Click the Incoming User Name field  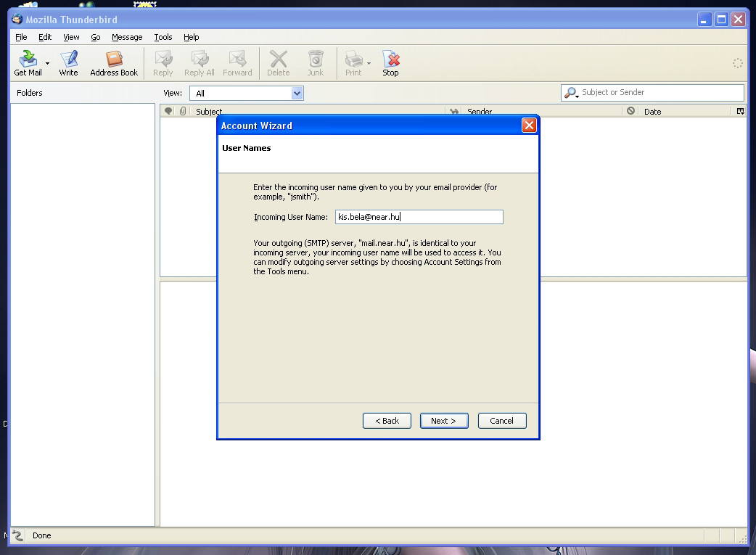tap(419, 217)
